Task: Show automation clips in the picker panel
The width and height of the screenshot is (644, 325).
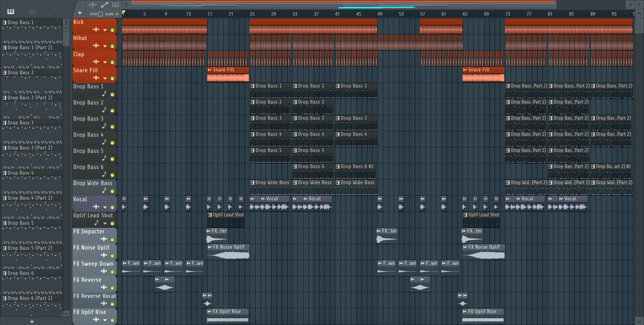Action: click(53, 11)
